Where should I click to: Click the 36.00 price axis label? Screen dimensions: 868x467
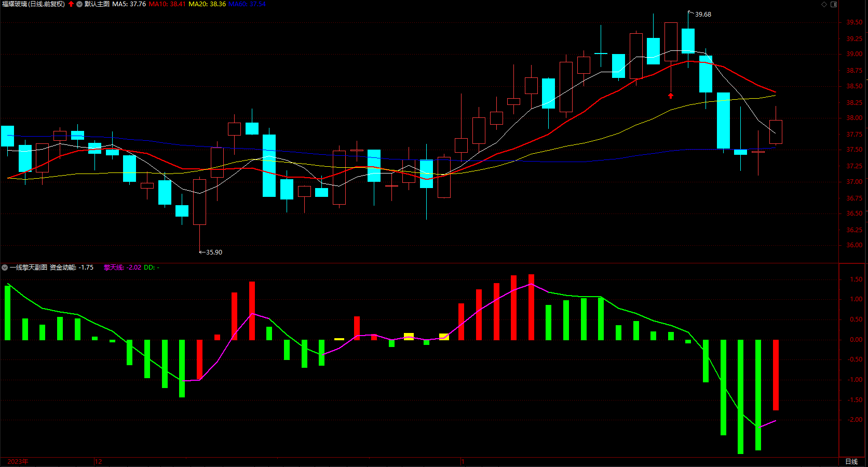coord(855,245)
